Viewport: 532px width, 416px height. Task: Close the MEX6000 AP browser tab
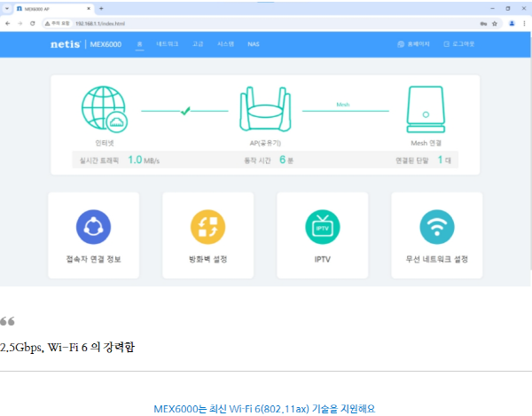89,9
